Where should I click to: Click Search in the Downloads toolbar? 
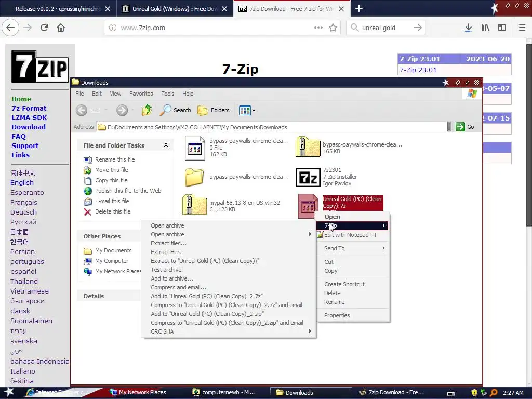tap(175, 110)
